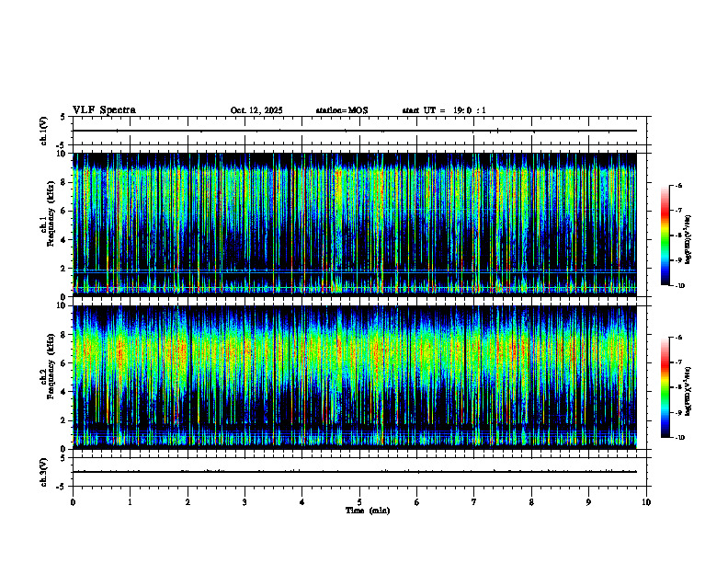
Task: Click the "ch.1(V)" waveform axis label
Action: click(x=43, y=131)
